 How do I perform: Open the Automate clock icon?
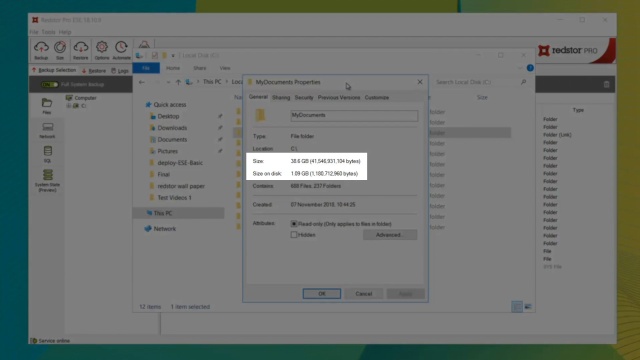(x=121, y=50)
